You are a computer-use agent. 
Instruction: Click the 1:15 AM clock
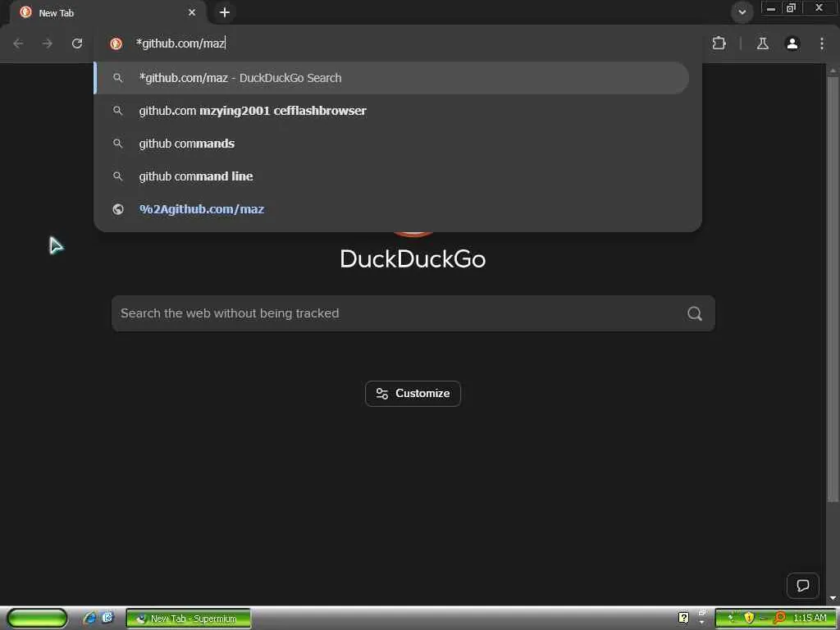point(810,619)
